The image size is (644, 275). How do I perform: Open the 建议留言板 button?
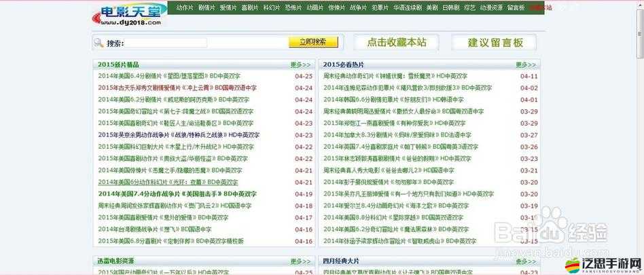click(495, 42)
